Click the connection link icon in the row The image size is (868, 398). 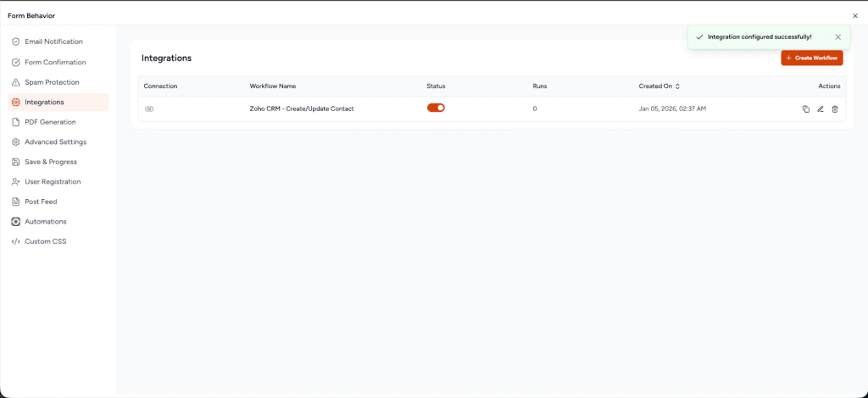(x=149, y=109)
